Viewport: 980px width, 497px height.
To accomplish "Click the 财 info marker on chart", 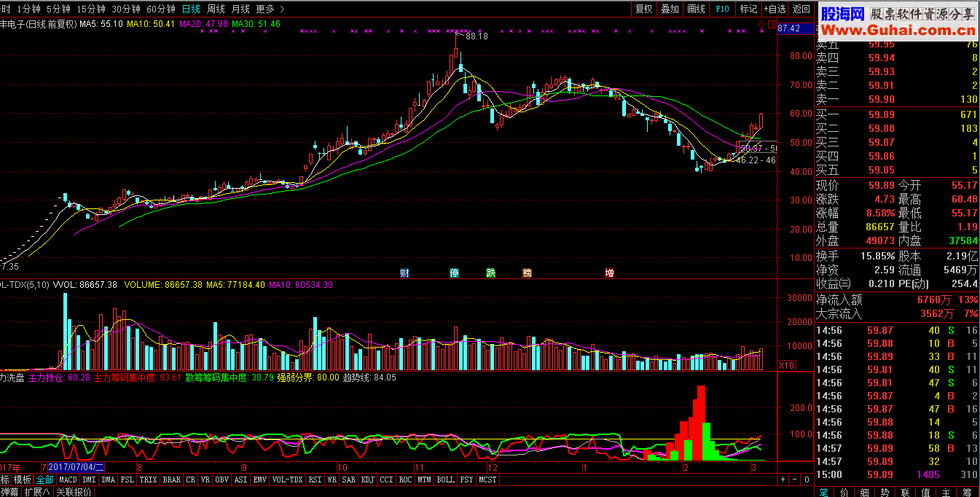I will 404,273.
